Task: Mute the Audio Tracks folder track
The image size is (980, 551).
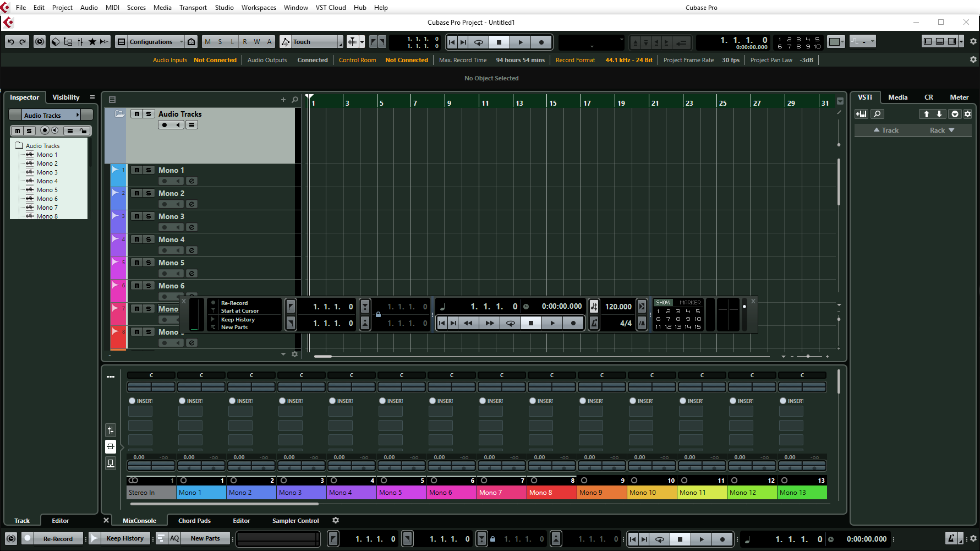Action: coord(137,114)
